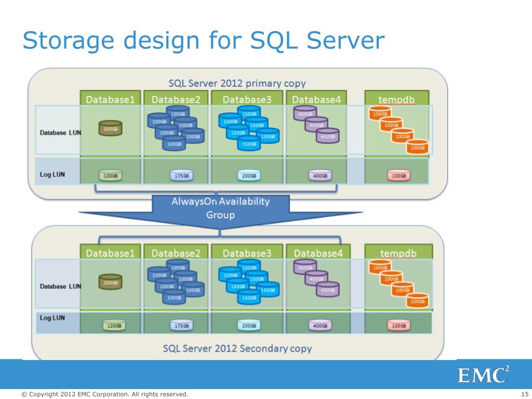The height and width of the screenshot is (399, 532).
Task: Click the copyright 2012 EMC Corporation text
Action: click(105, 394)
